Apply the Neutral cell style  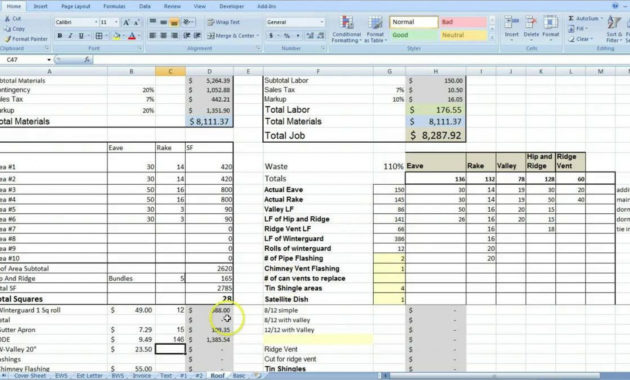pyautogui.click(x=463, y=35)
